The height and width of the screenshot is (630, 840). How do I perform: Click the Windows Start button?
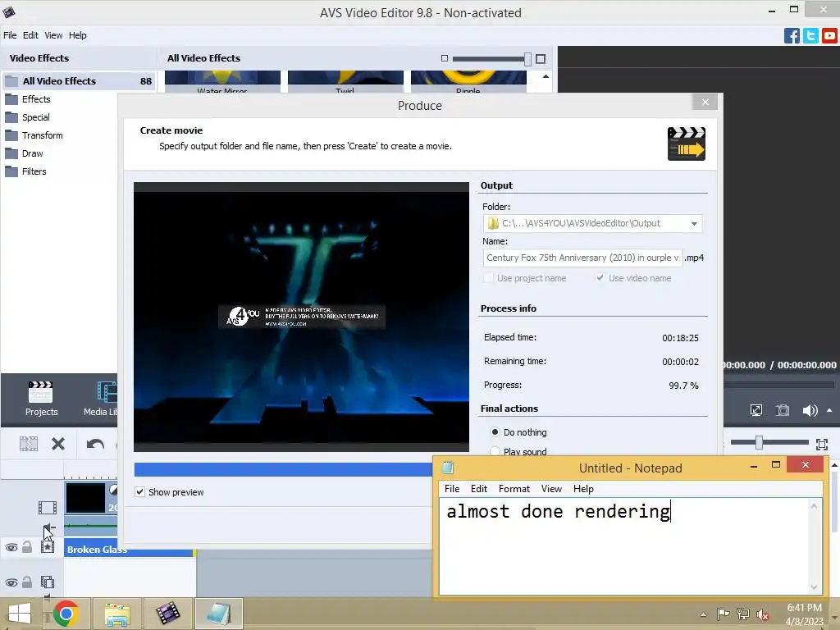click(20, 614)
